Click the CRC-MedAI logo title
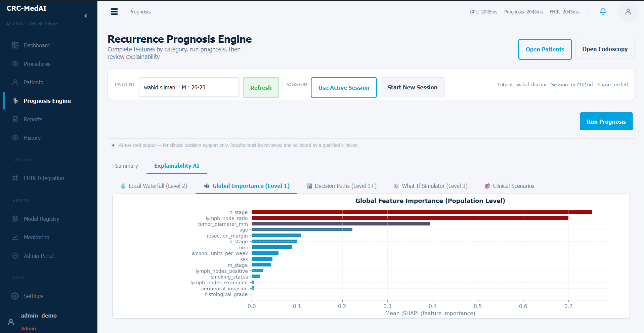644x333 pixels. click(27, 8)
